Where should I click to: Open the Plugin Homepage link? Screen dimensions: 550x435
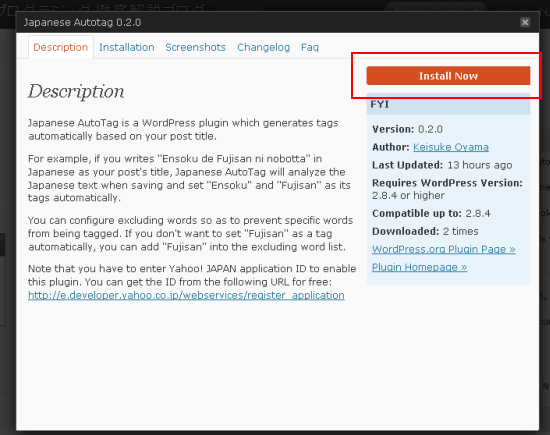pyautogui.click(x=420, y=267)
